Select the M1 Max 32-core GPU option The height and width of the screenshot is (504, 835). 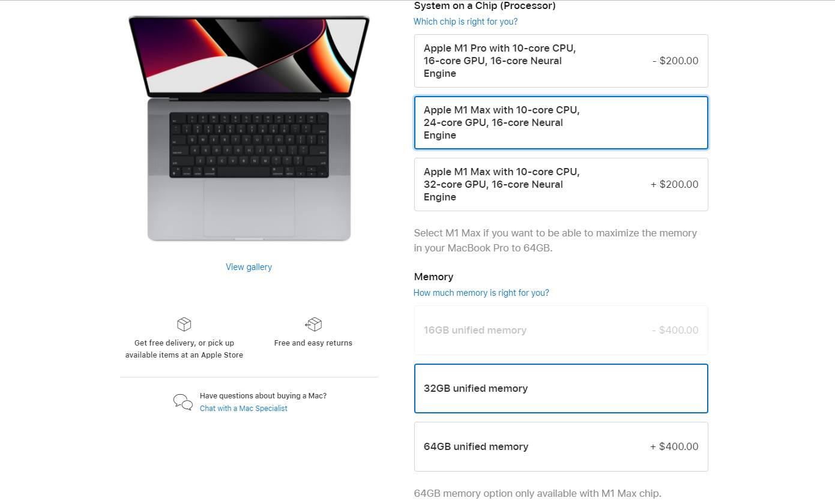561,184
